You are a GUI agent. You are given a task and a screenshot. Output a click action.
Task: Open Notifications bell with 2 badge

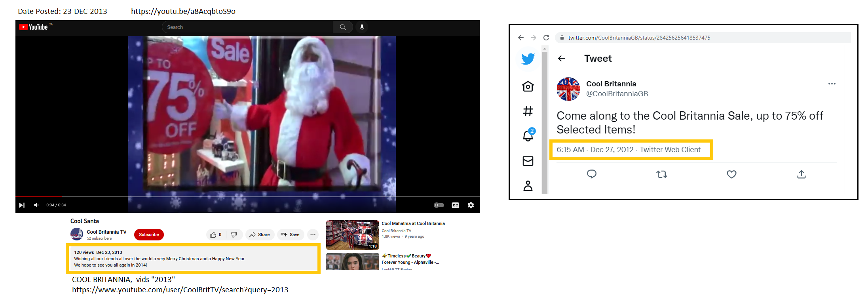[x=528, y=135]
